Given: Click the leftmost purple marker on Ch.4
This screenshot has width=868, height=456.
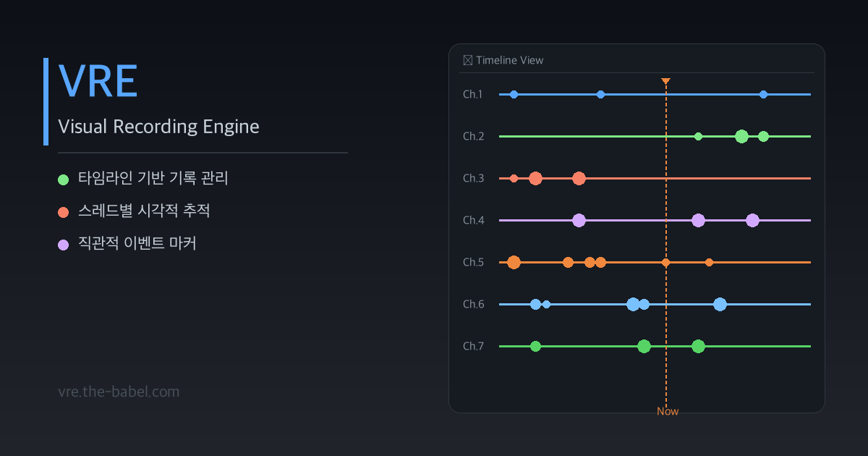Looking at the screenshot, I should [x=579, y=220].
